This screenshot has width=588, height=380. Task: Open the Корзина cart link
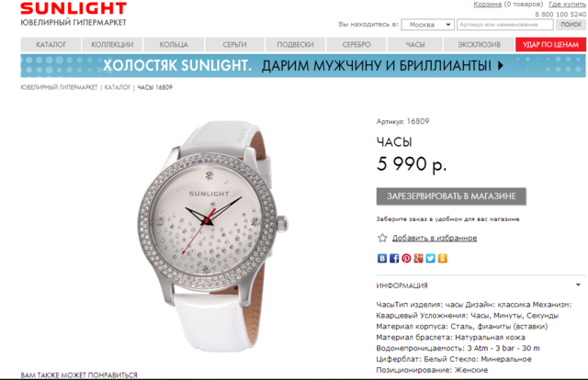click(x=487, y=5)
